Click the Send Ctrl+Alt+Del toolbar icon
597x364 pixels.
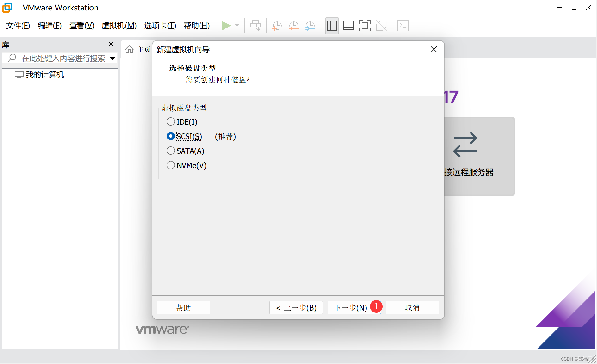255,26
